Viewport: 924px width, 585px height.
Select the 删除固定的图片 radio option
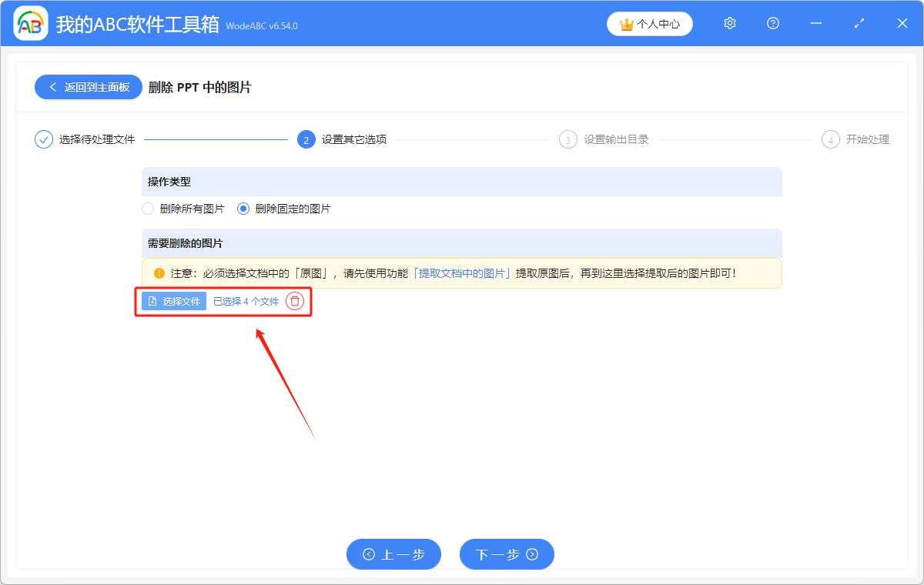pyautogui.click(x=243, y=208)
